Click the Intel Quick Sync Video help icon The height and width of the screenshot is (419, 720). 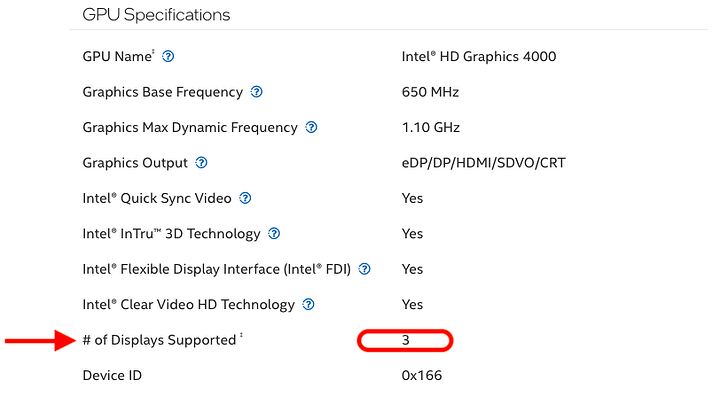[245, 198]
